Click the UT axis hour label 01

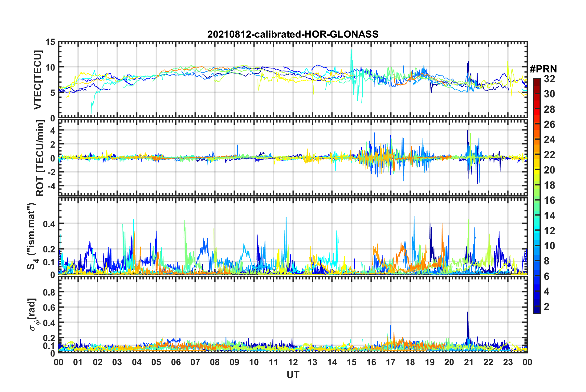point(78,362)
